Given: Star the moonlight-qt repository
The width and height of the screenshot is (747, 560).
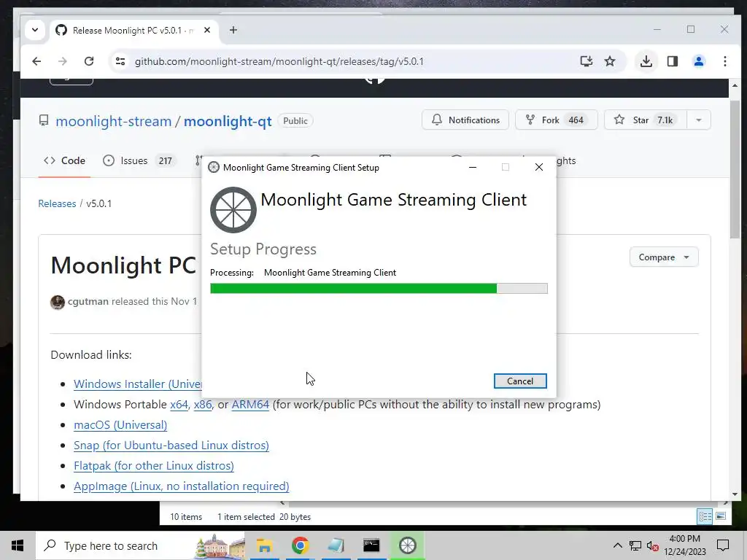Looking at the screenshot, I should click(645, 120).
